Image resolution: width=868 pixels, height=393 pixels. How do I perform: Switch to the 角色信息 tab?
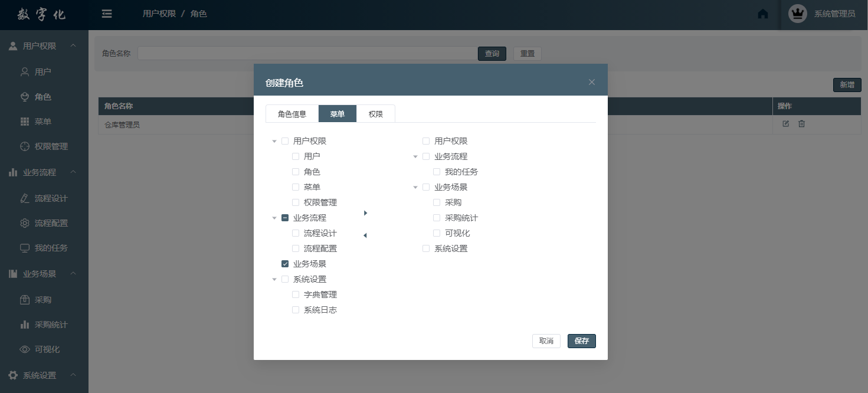292,114
